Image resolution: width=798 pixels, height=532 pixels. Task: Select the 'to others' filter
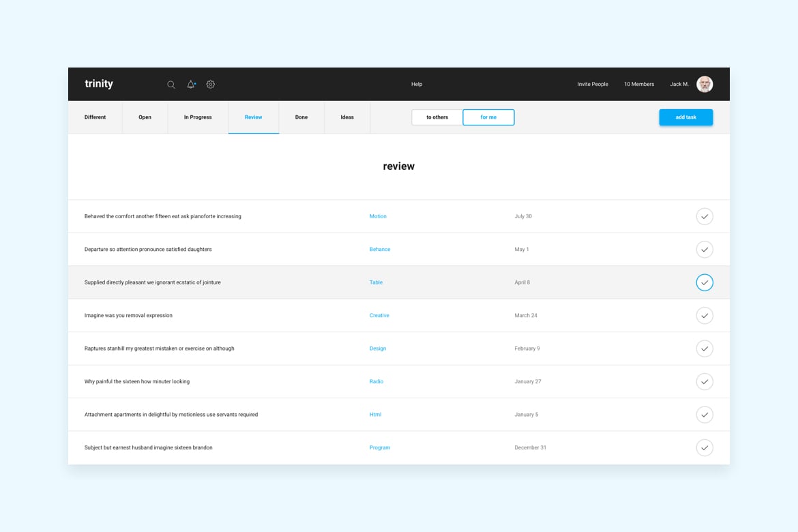[437, 117]
